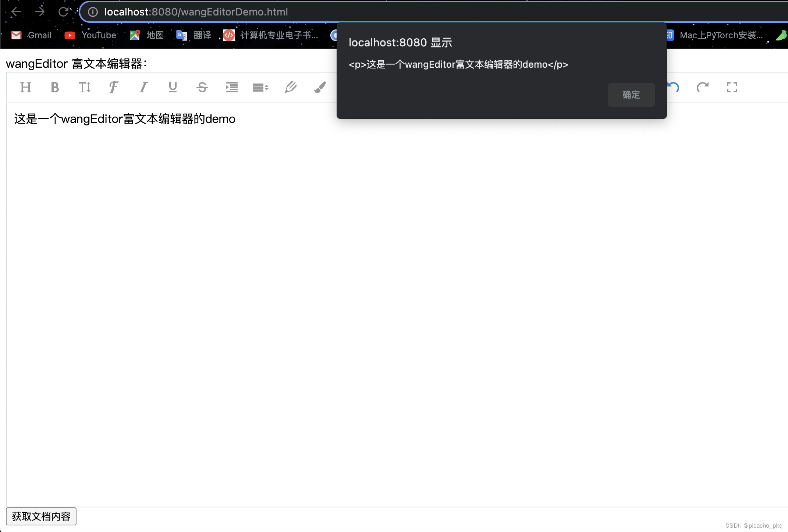Click the Undo arrow in editor toolbar
Screen dimensions: 788x532
click(x=673, y=88)
